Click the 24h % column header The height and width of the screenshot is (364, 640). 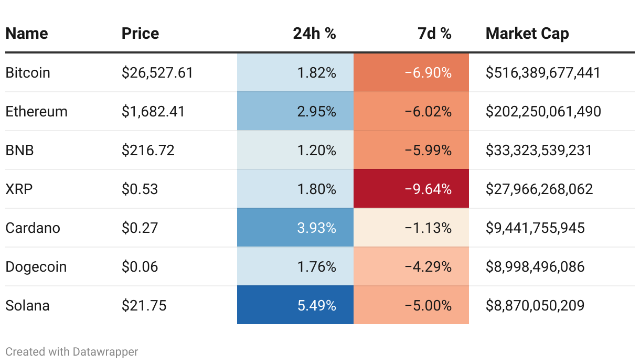314,34
